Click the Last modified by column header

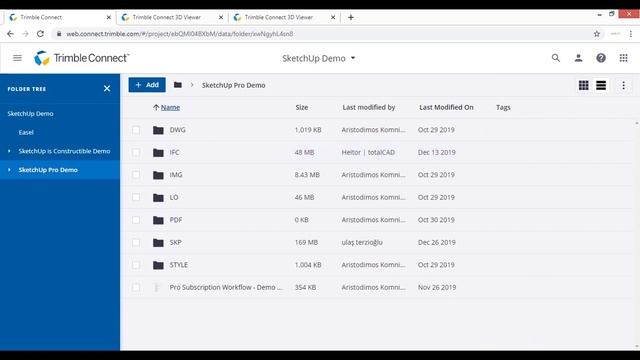[369, 107]
